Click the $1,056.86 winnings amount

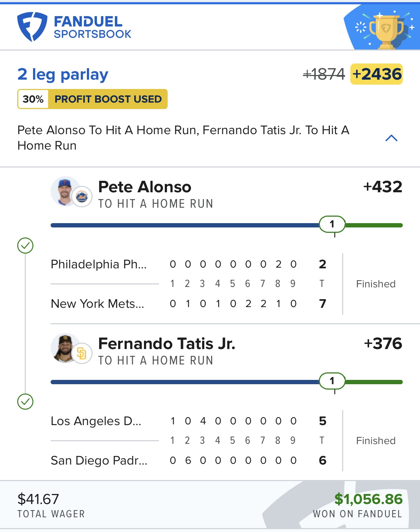point(368,499)
